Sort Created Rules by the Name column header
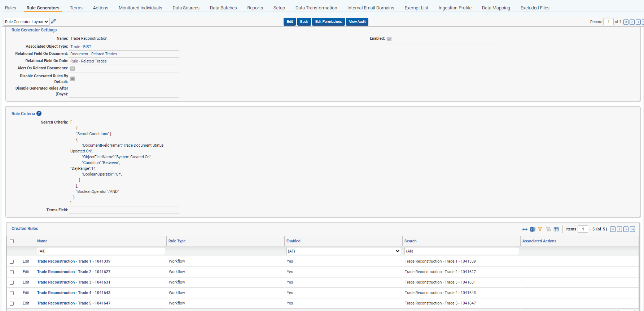 pyautogui.click(x=42, y=241)
